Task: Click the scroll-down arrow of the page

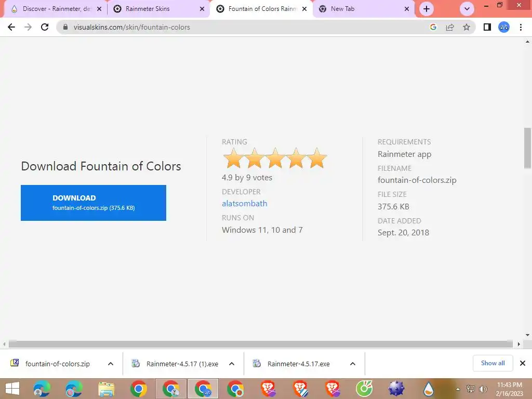Action: coord(527,335)
